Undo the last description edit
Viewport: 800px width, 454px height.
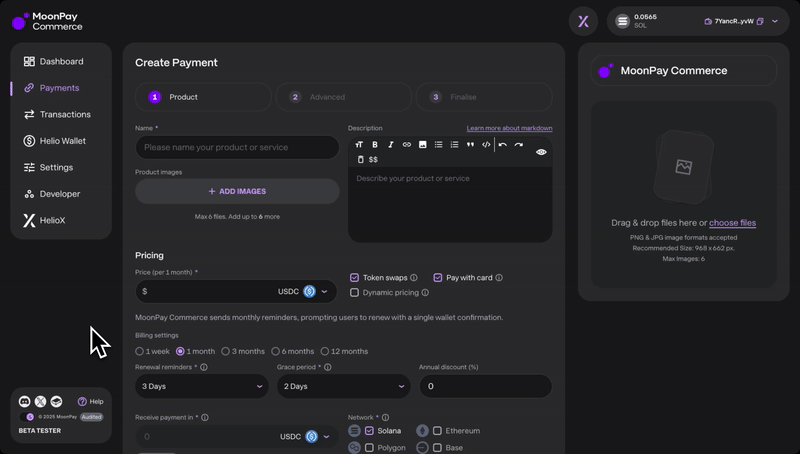(x=503, y=145)
